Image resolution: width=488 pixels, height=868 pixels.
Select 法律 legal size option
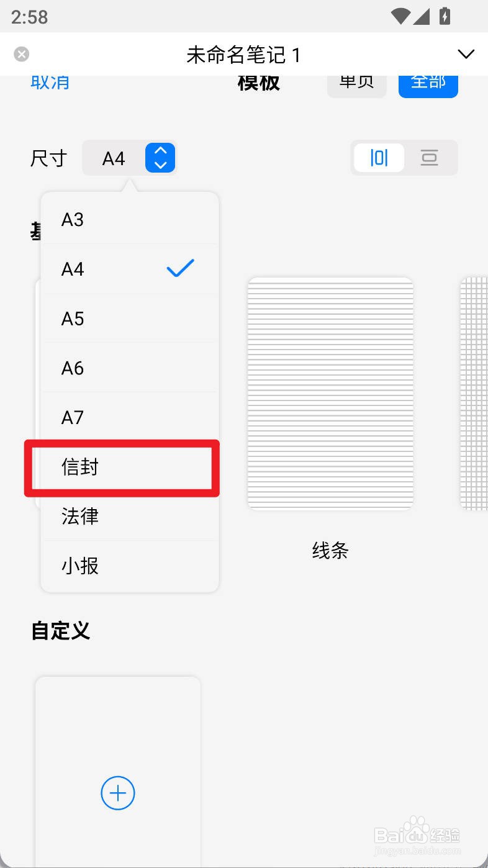pyautogui.click(x=130, y=516)
